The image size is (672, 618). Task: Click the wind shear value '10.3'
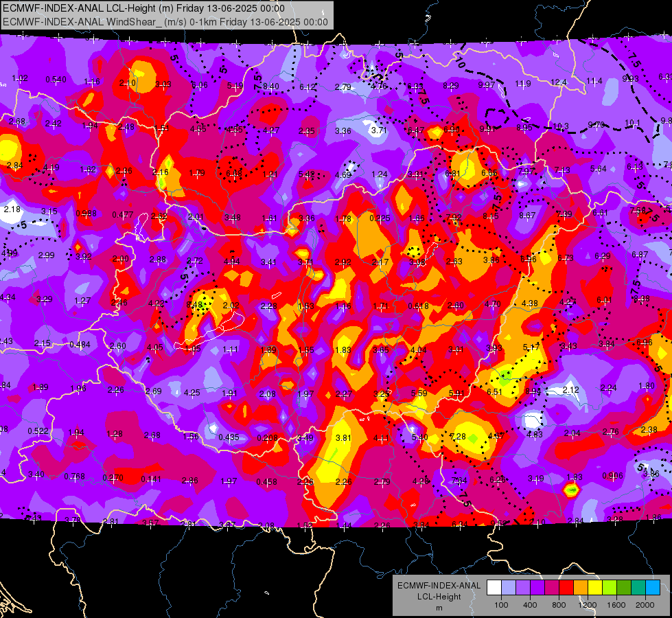[561, 126]
